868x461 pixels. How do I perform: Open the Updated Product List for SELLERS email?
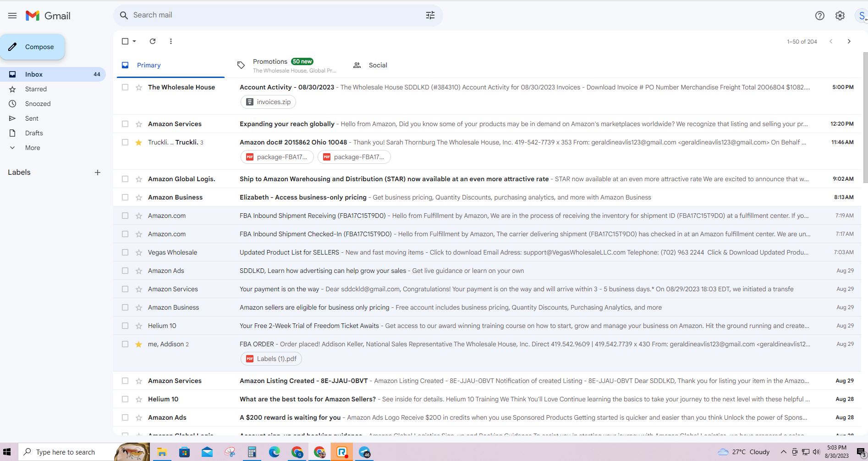[487, 252]
